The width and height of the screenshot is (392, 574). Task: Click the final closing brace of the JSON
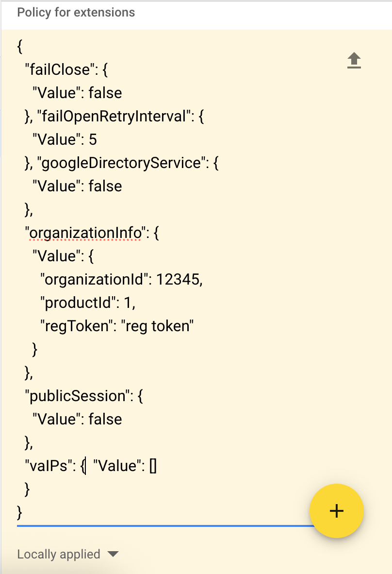(x=20, y=512)
